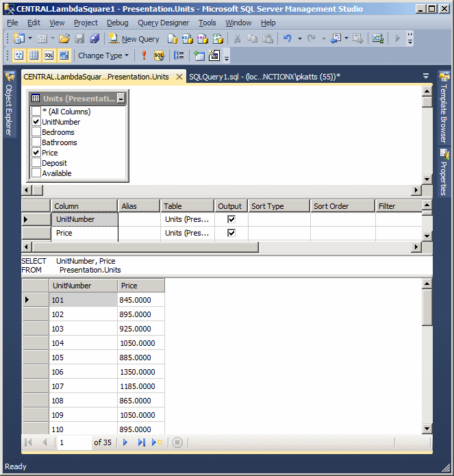
Task: Check the Bedrooms column checkbox
Action: point(36,131)
